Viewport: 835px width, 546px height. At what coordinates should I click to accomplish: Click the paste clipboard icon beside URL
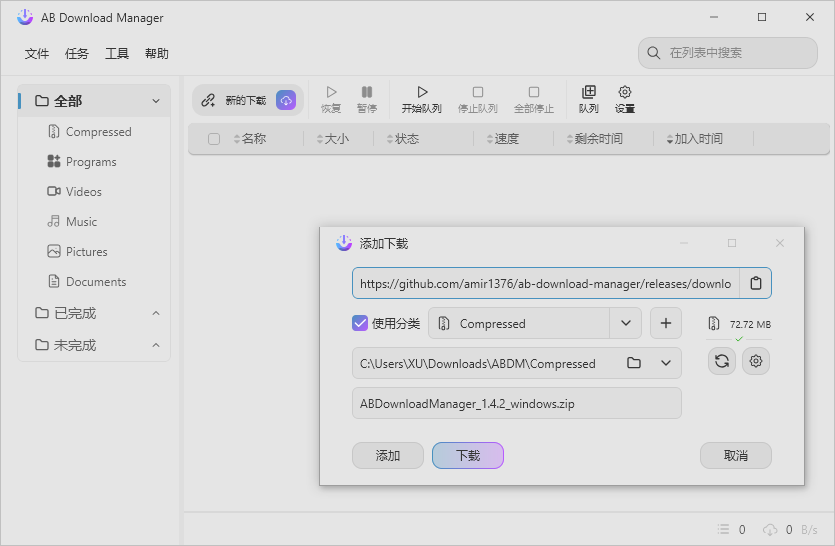(x=756, y=283)
